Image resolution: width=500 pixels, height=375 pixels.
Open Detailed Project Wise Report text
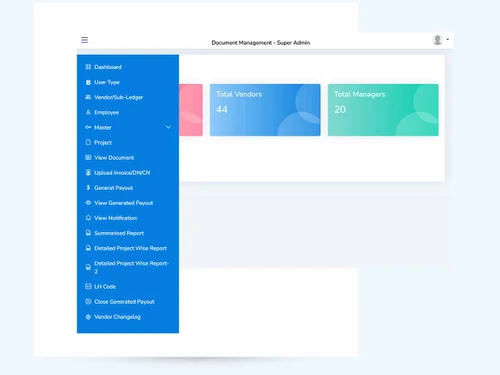click(130, 248)
